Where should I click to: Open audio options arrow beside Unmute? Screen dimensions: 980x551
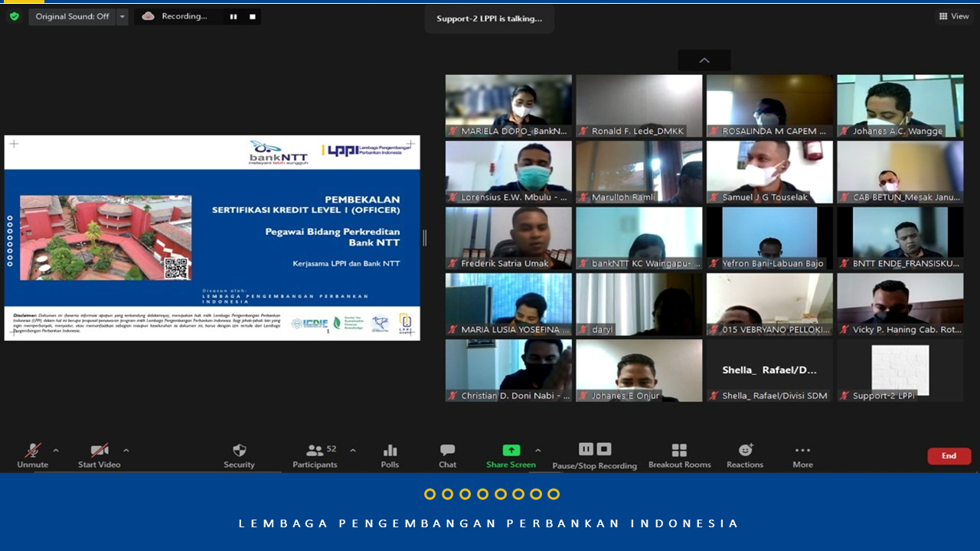coord(56,450)
